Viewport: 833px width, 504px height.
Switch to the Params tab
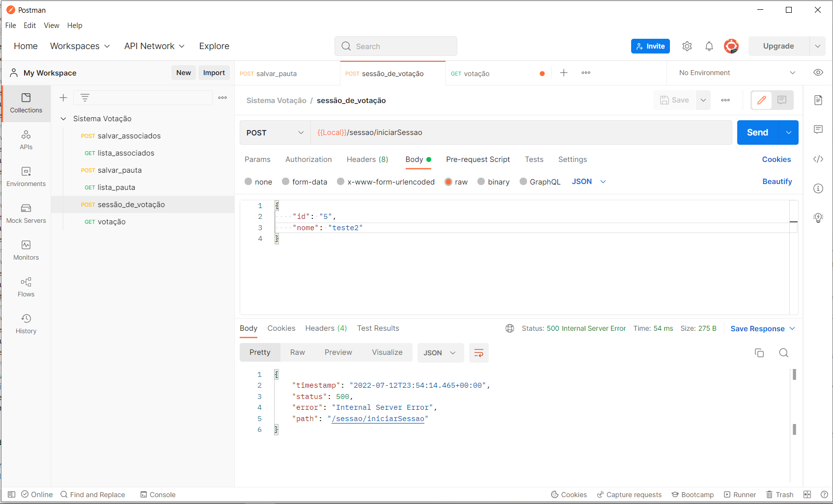coord(257,159)
